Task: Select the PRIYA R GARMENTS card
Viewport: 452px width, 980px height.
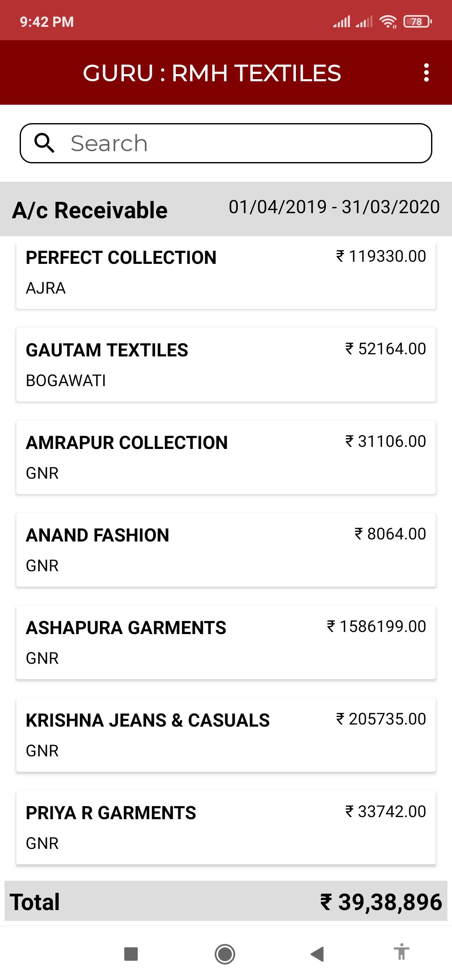Action: (x=226, y=828)
